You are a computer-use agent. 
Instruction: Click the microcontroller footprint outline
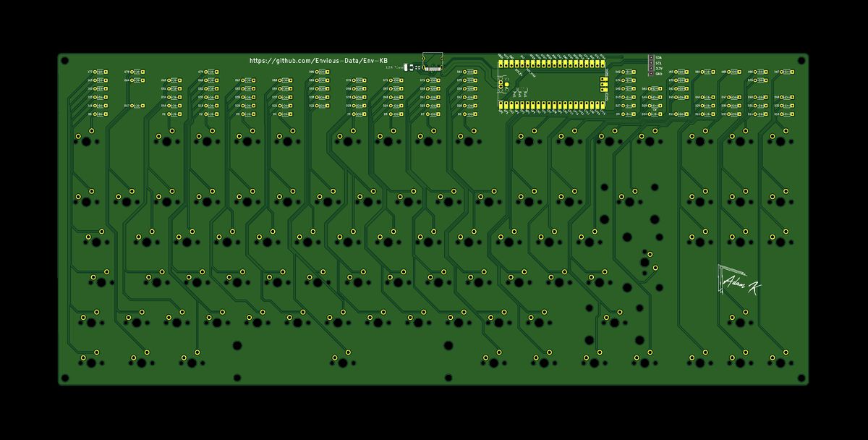point(550,83)
